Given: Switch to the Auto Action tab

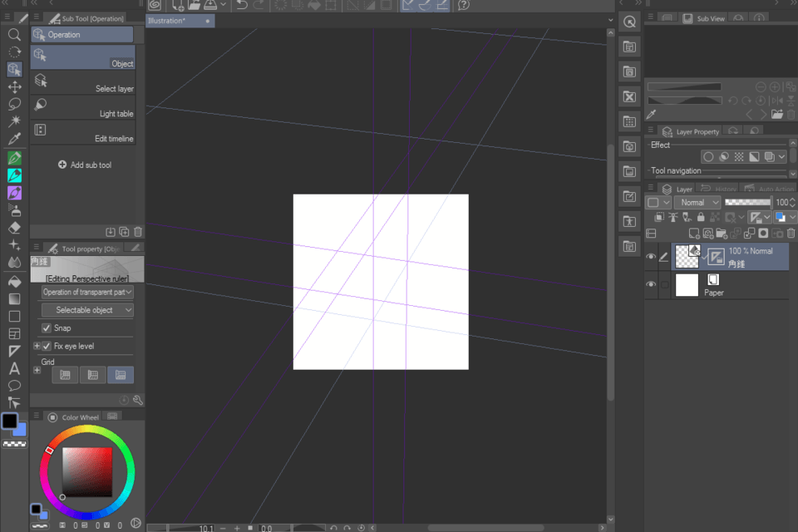Looking at the screenshot, I should pos(770,189).
